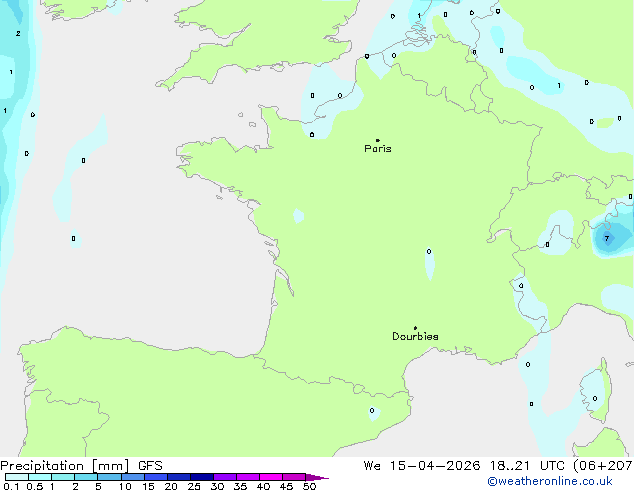Screen dimensions: 634x490
Task: Click the legend label 10
Action: point(125,486)
